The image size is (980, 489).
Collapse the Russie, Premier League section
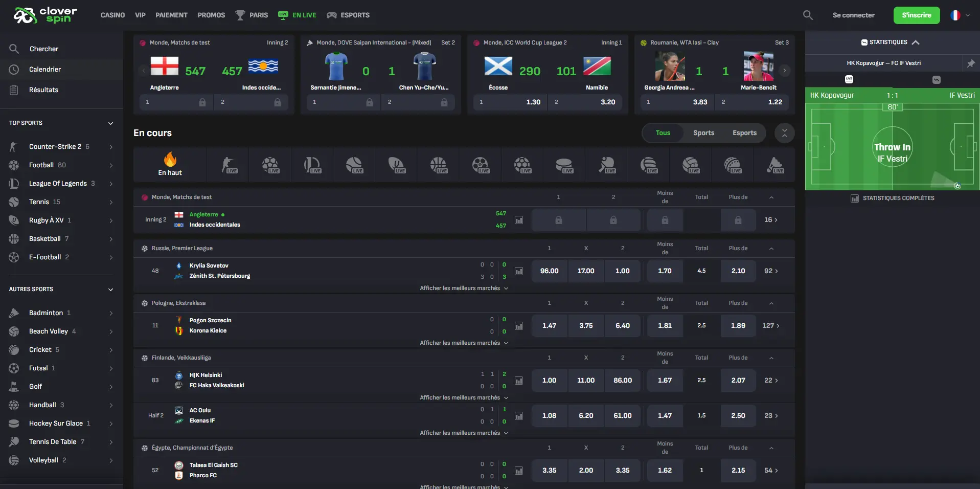point(771,249)
